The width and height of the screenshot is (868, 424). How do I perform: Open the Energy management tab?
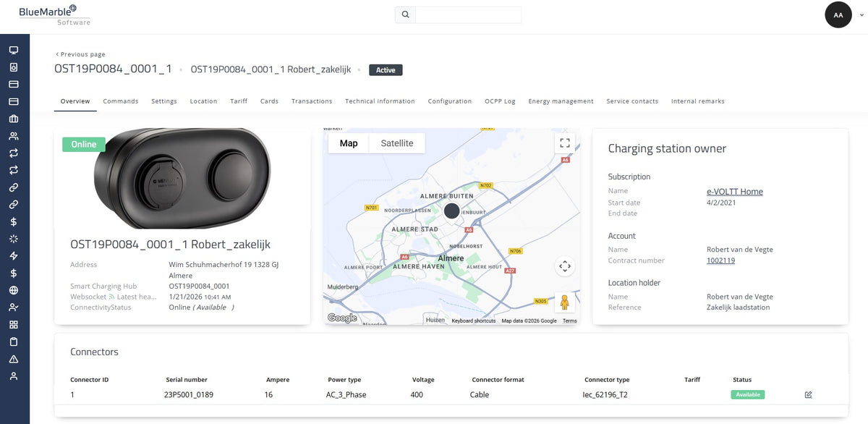[x=561, y=101]
